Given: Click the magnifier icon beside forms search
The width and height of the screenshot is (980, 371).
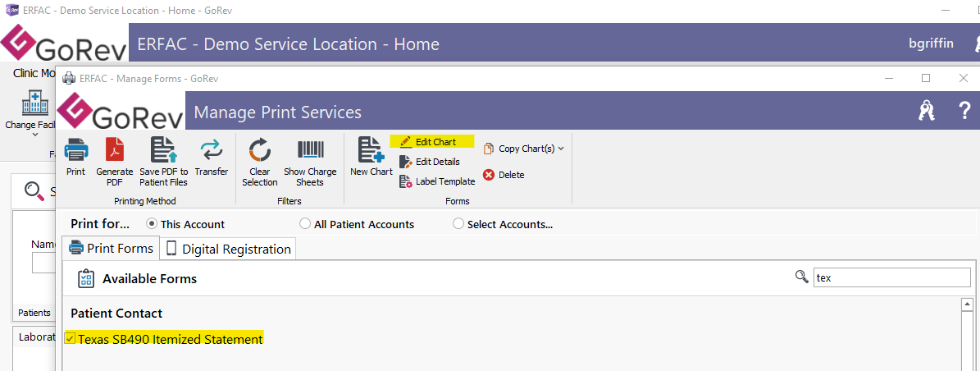Looking at the screenshot, I should [801, 277].
